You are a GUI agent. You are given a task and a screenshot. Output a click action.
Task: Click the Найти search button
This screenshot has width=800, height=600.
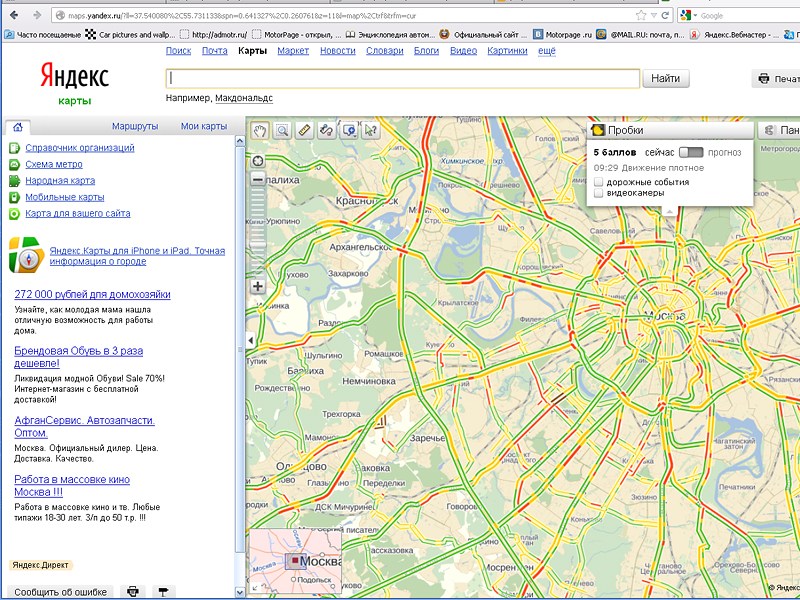(665, 79)
